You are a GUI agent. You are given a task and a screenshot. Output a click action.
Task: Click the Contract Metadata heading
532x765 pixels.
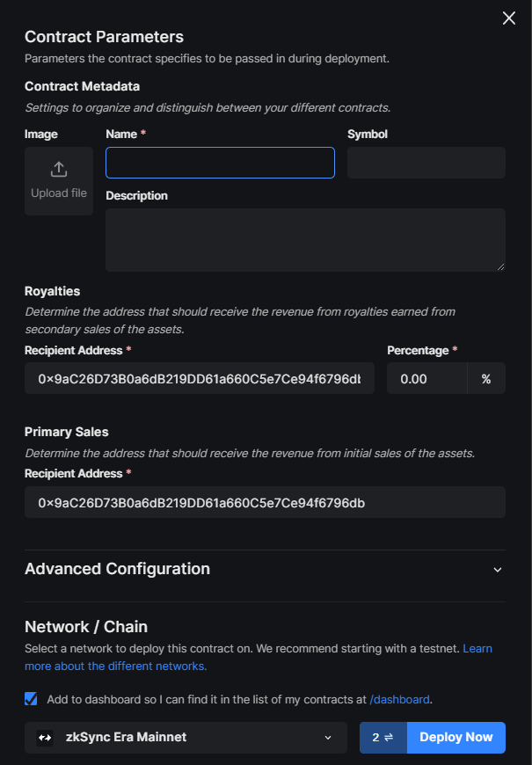(x=82, y=86)
